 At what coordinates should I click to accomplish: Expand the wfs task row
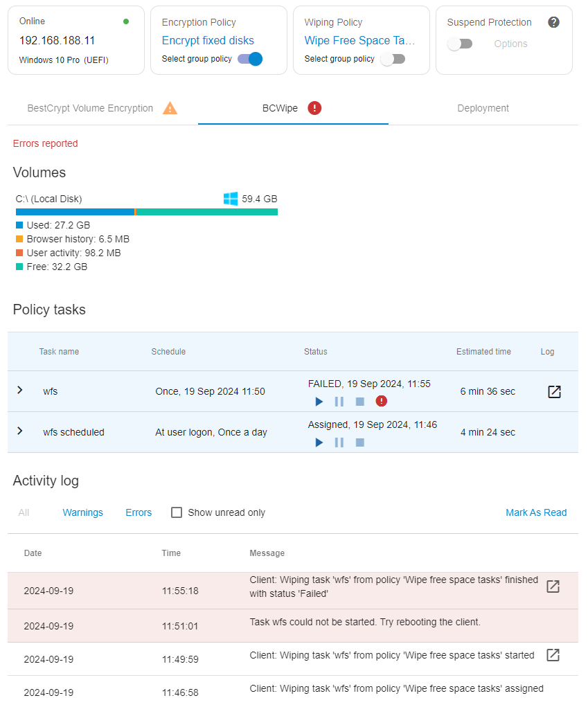(20, 390)
